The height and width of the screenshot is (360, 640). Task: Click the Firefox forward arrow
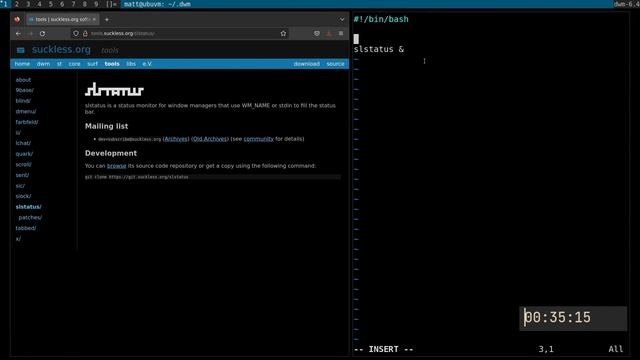click(x=30, y=33)
